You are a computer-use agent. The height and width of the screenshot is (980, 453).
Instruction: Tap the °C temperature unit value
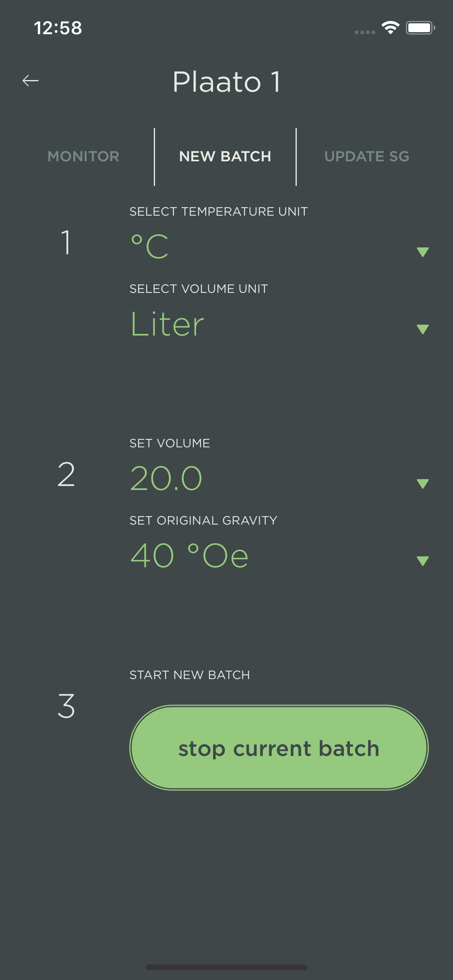click(x=150, y=246)
